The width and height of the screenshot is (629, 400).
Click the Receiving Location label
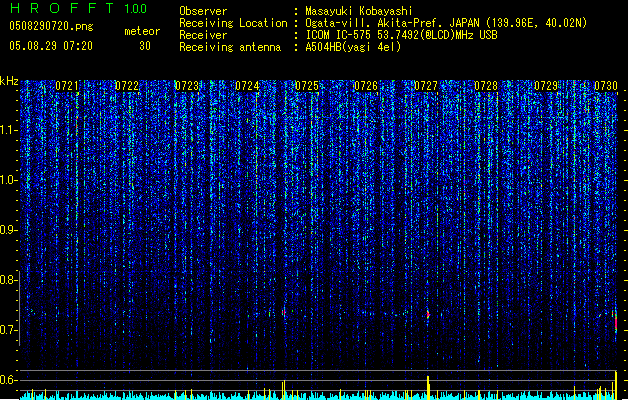point(233,23)
